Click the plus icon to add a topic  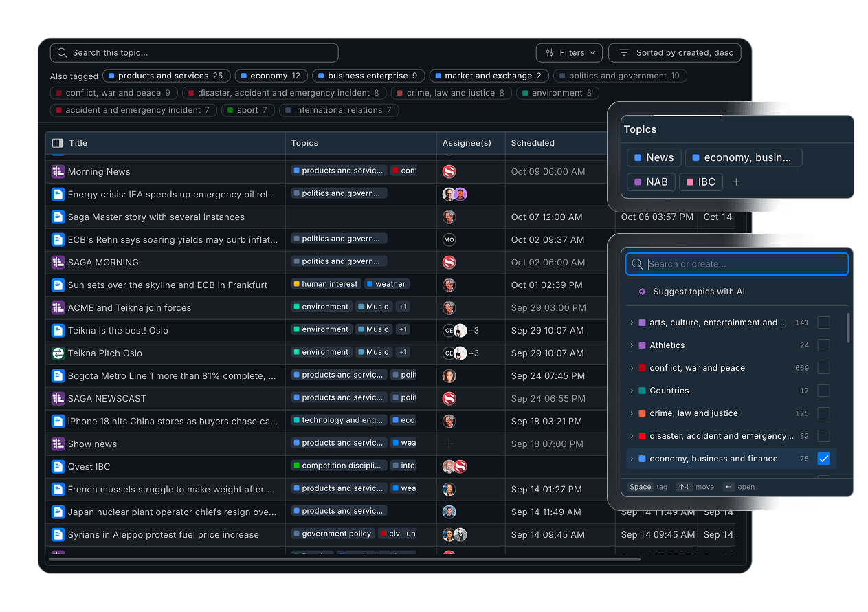[736, 182]
